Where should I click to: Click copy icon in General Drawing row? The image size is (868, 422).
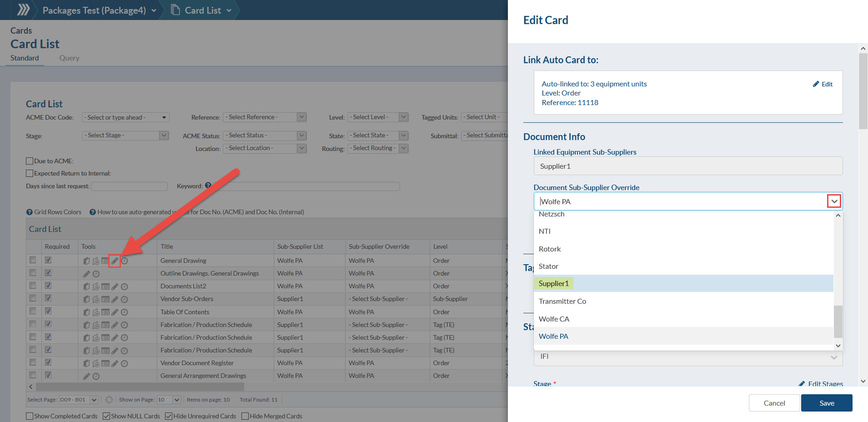click(86, 261)
